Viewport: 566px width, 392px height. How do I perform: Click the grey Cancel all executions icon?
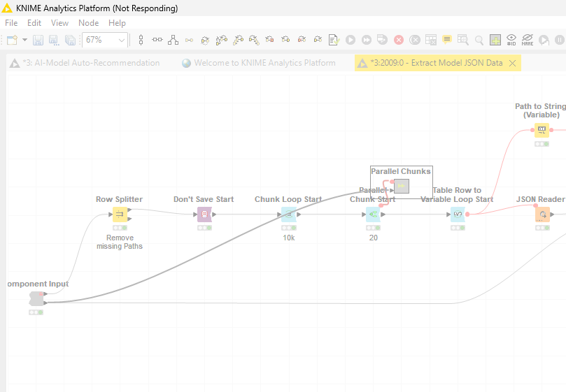pyautogui.click(x=415, y=40)
